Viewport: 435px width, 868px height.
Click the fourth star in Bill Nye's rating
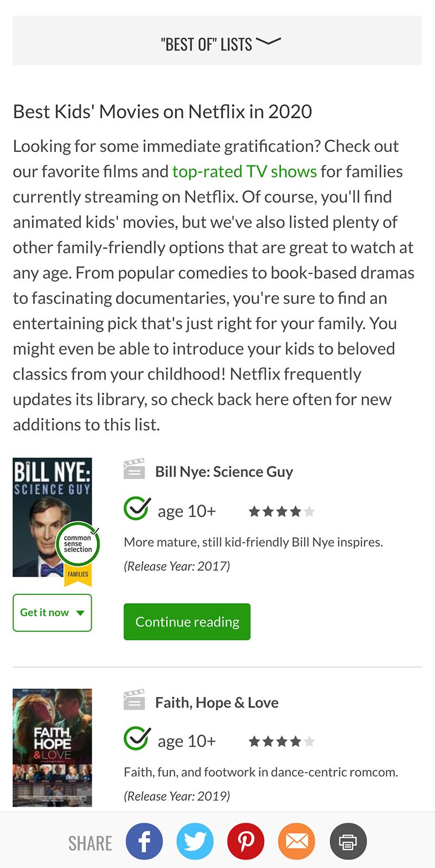[296, 510]
